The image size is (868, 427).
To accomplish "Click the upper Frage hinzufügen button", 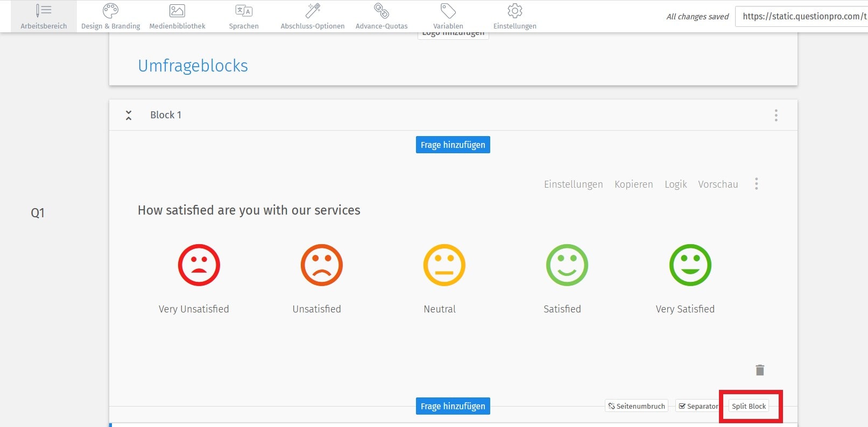I will pos(453,145).
